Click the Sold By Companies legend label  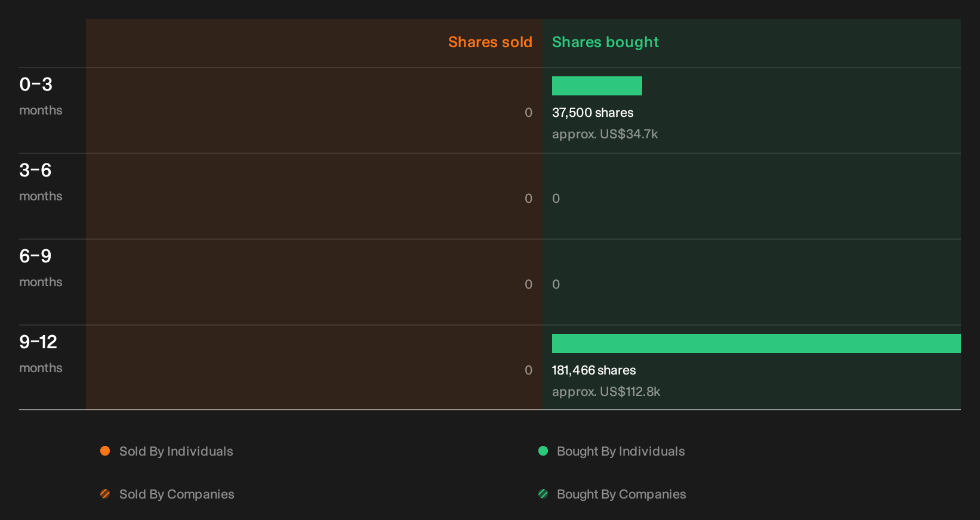pos(177,494)
